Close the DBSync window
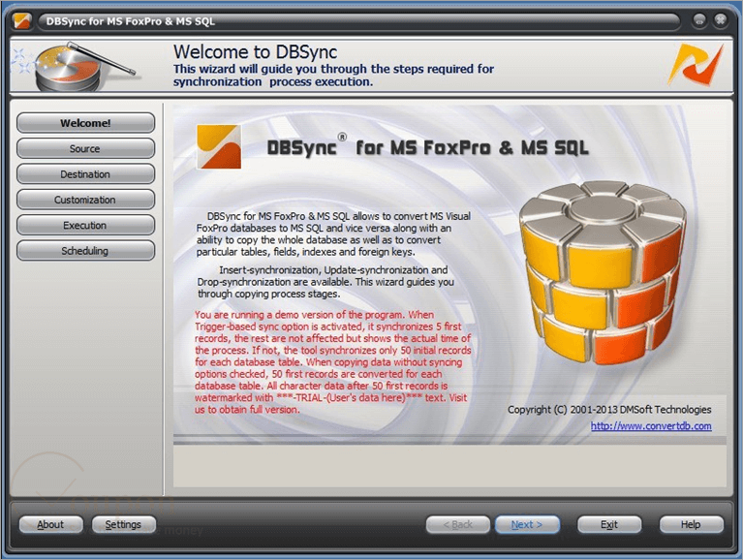The width and height of the screenshot is (743, 560). (x=721, y=20)
